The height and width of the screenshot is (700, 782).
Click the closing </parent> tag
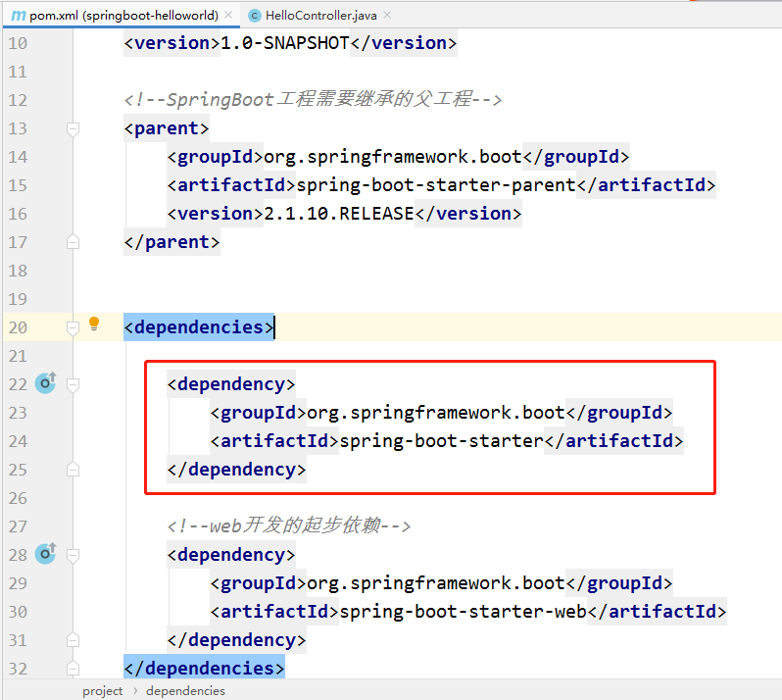[x=172, y=242]
